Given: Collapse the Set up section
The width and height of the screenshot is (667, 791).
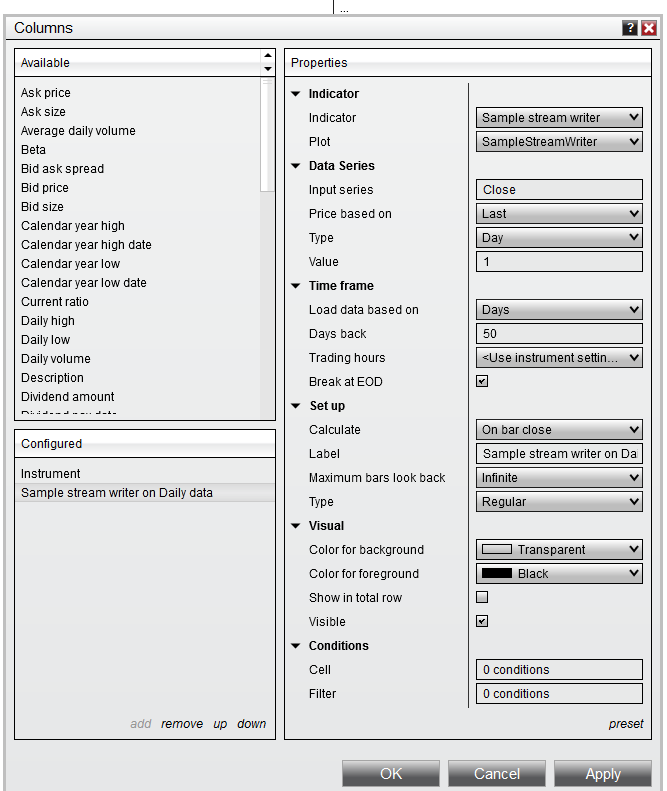Looking at the screenshot, I should pyautogui.click(x=296, y=406).
